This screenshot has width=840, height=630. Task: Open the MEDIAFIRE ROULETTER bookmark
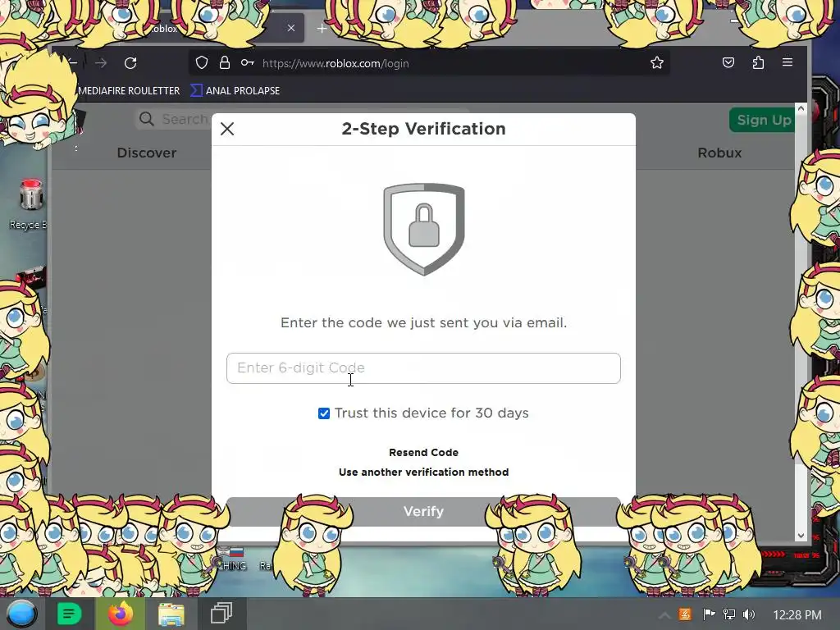click(129, 90)
